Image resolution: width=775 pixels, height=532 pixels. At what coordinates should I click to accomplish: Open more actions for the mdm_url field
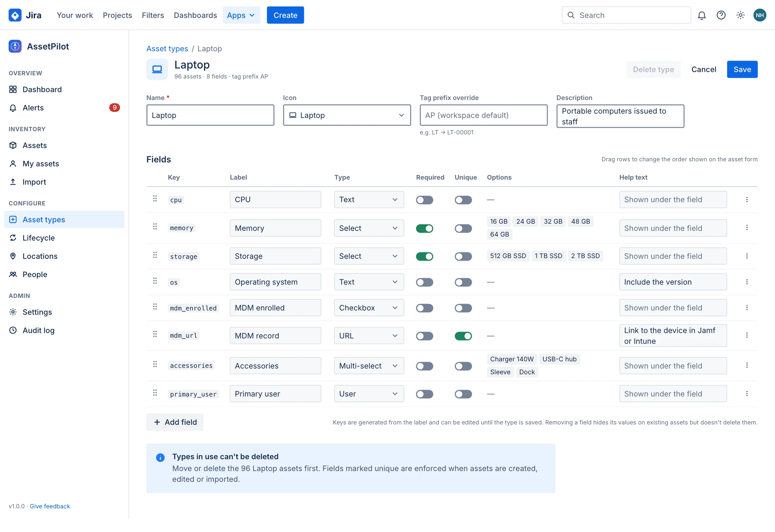747,335
